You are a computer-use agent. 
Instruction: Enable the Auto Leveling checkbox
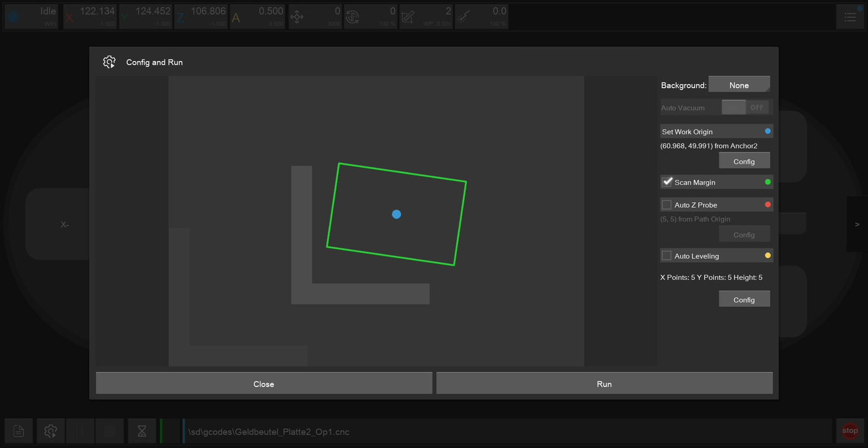tap(667, 255)
